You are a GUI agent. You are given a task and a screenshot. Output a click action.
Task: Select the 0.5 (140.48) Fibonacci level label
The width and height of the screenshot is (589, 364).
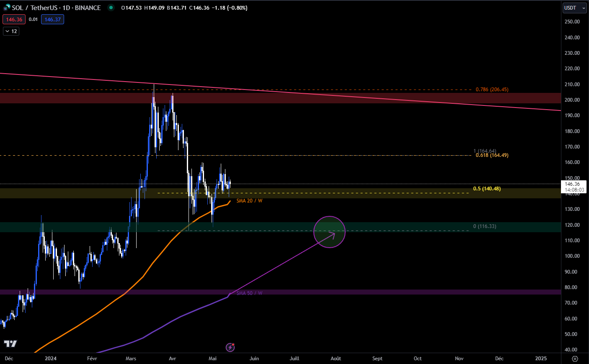tap(487, 189)
